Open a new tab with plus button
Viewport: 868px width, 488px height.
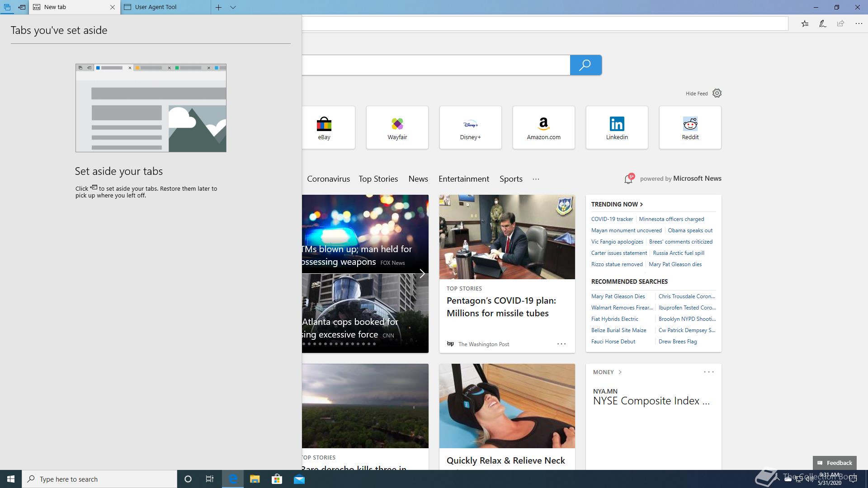218,7
